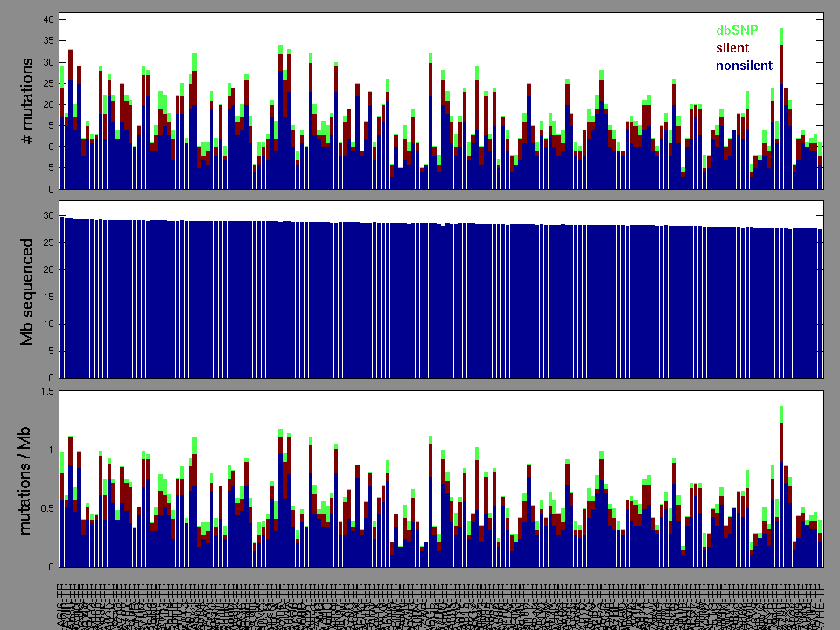Click the first sample label on x-axis

pos(62,605)
